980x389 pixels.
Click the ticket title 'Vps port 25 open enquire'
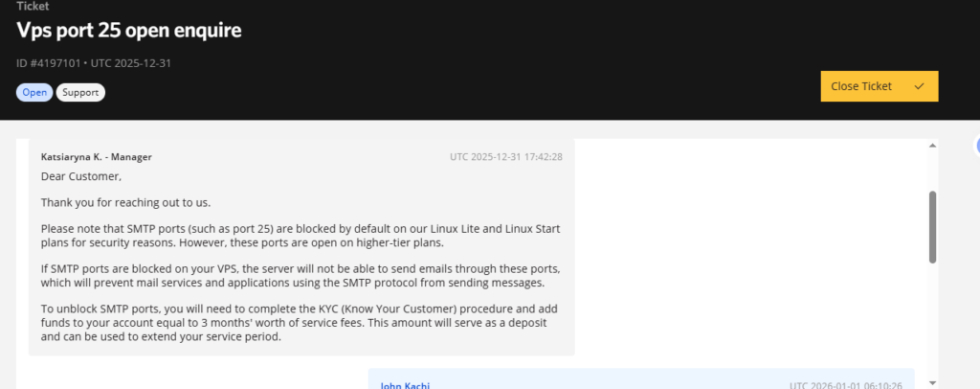click(x=128, y=31)
